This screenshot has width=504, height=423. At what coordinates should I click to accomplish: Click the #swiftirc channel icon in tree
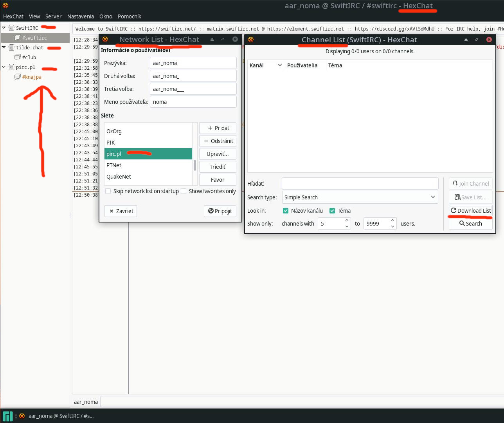tap(18, 38)
